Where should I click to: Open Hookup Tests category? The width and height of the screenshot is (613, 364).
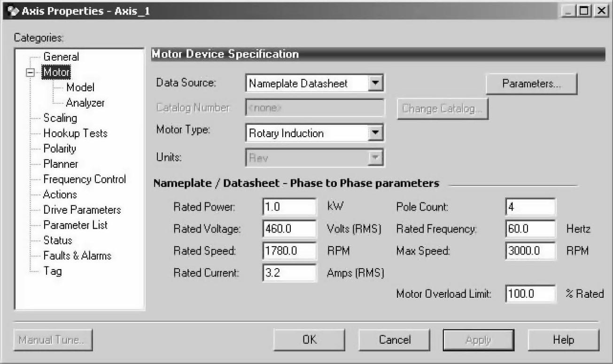click(x=75, y=133)
